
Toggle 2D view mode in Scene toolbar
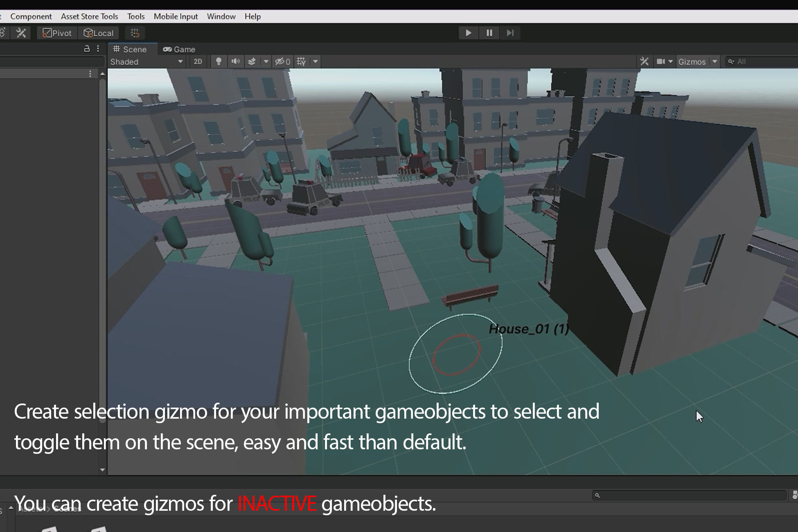pyautogui.click(x=198, y=61)
